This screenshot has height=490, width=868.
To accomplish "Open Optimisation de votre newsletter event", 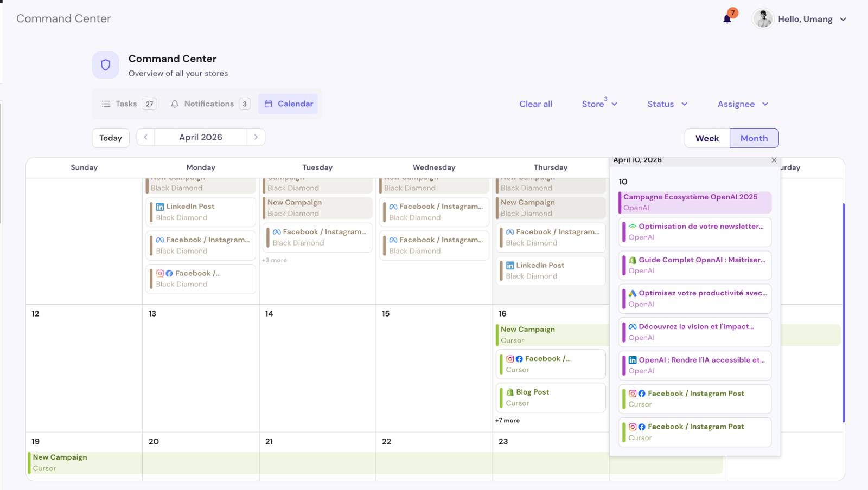I will coord(695,232).
